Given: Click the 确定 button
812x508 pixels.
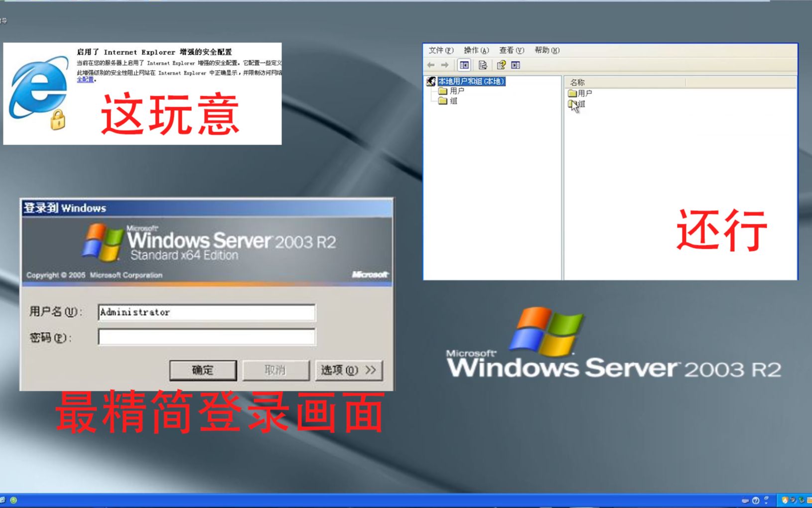Looking at the screenshot, I should click(x=203, y=370).
